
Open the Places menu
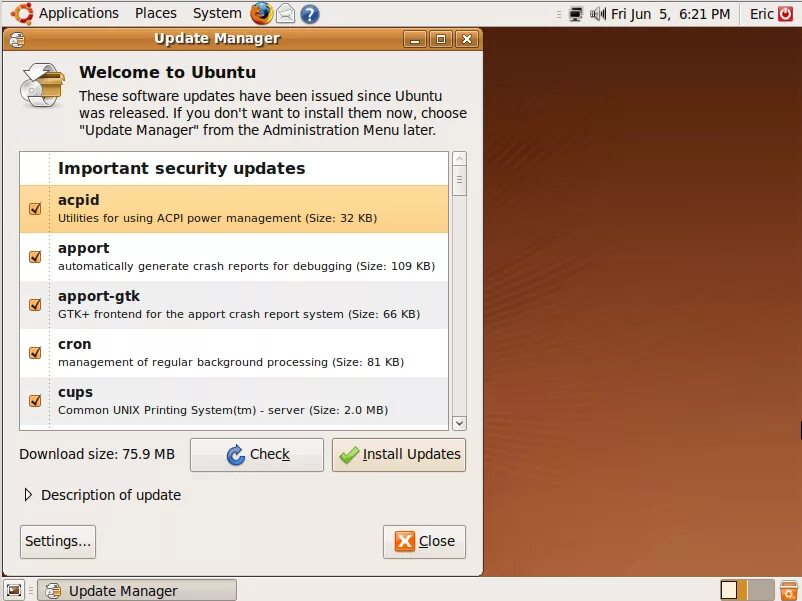pyautogui.click(x=155, y=13)
